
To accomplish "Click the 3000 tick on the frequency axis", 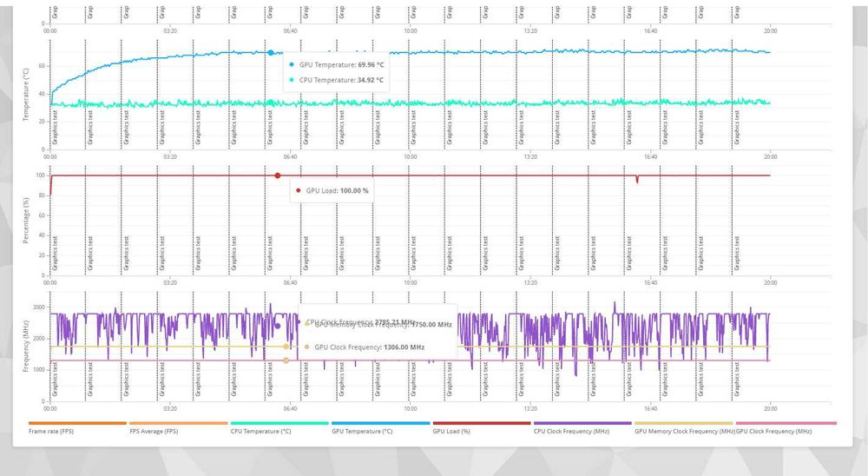I will point(39,307).
